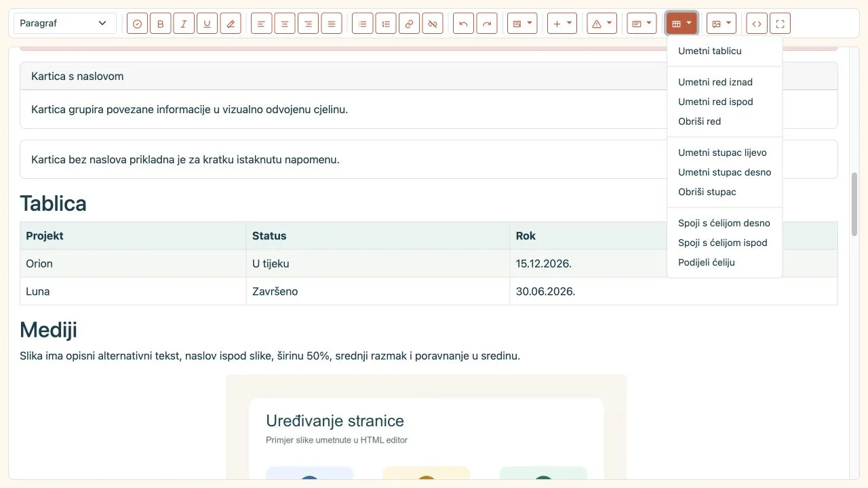This screenshot has height=488, width=868.
Task: Choose Obriši stupac menu entry
Action: pyautogui.click(x=725, y=192)
